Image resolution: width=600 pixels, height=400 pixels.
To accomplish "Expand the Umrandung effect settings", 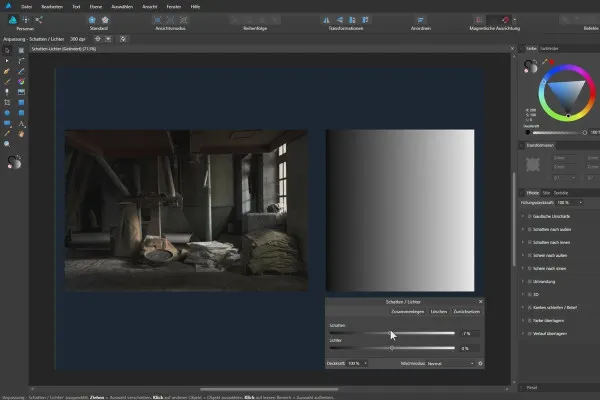I will pos(523,281).
